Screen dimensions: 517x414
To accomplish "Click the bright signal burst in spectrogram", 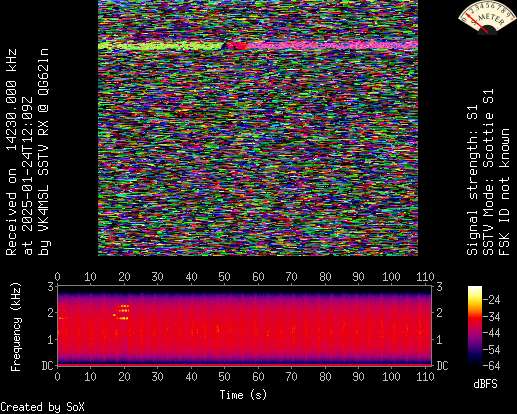I will 122,312.
